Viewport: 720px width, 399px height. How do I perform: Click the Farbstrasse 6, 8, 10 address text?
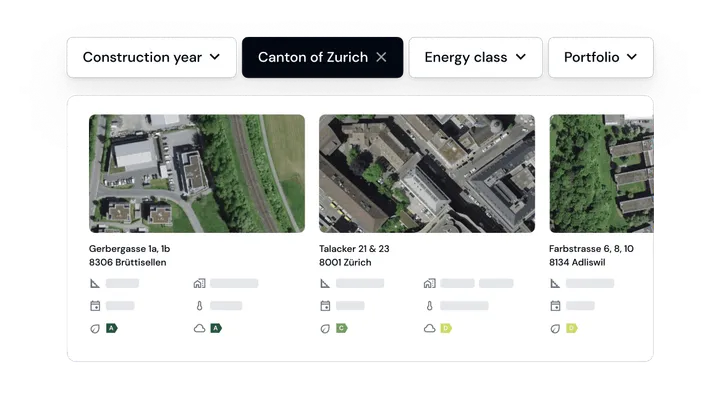coord(591,249)
